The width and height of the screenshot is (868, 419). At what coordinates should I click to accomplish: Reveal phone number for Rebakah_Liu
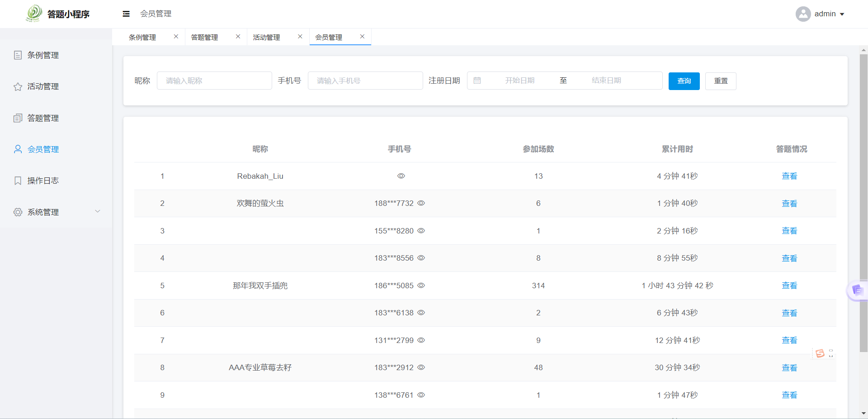pyautogui.click(x=401, y=176)
